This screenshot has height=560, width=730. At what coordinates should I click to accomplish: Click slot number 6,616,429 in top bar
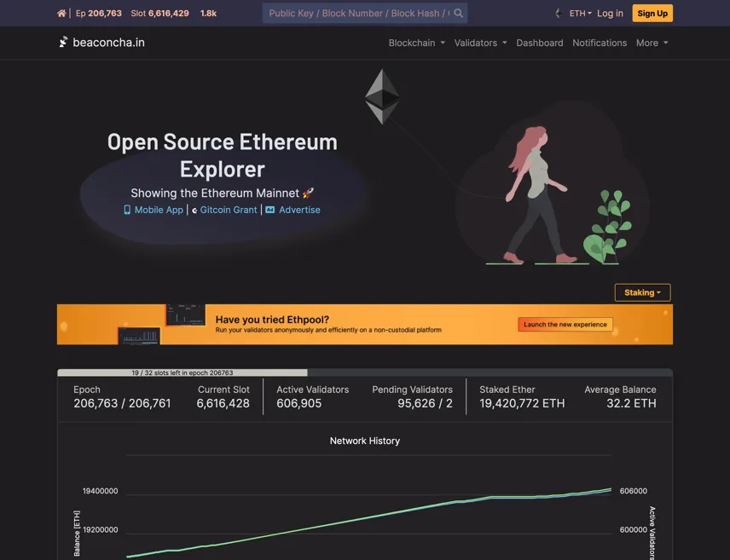169,14
